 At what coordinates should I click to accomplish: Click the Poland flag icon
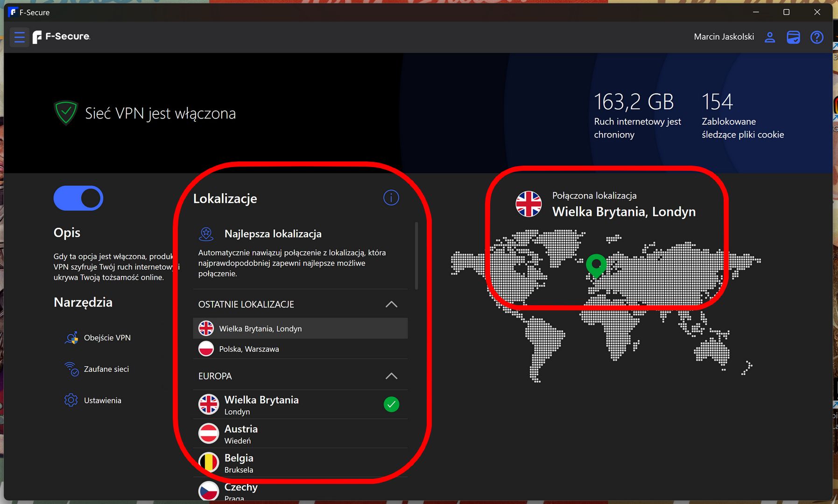206,349
